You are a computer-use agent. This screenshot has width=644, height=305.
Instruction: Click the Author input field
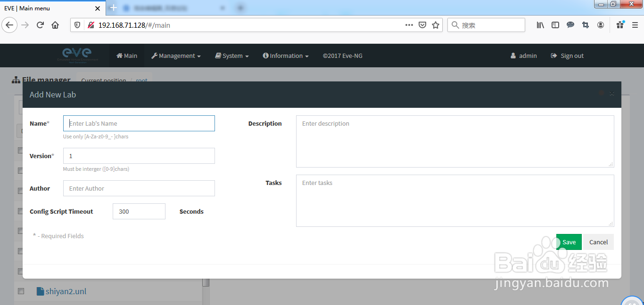tap(139, 188)
